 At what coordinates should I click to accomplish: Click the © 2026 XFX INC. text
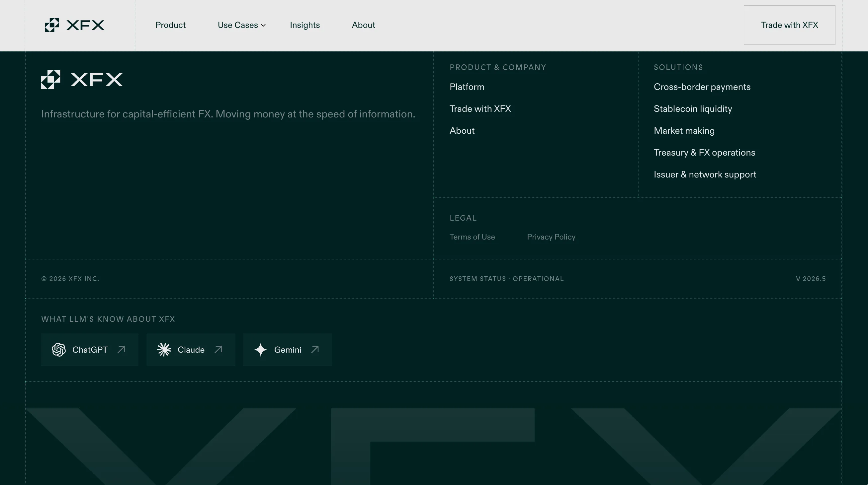(70, 279)
